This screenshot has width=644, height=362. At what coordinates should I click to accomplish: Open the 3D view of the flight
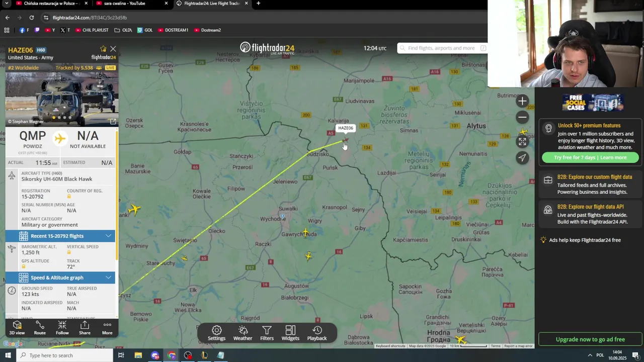coord(17,328)
